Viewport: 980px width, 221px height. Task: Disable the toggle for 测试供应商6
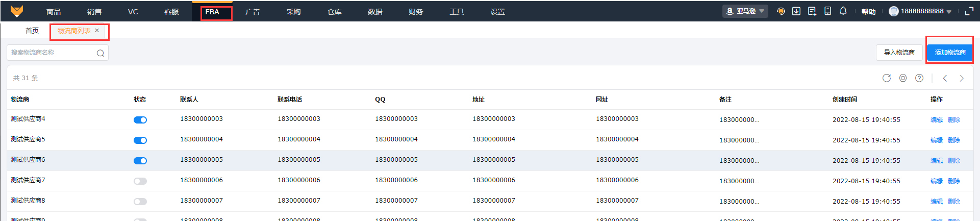[x=140, y=161]
